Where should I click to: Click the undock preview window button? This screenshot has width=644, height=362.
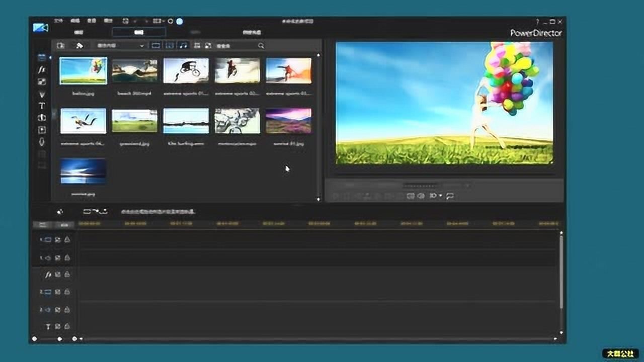click(x=450, y=196)
